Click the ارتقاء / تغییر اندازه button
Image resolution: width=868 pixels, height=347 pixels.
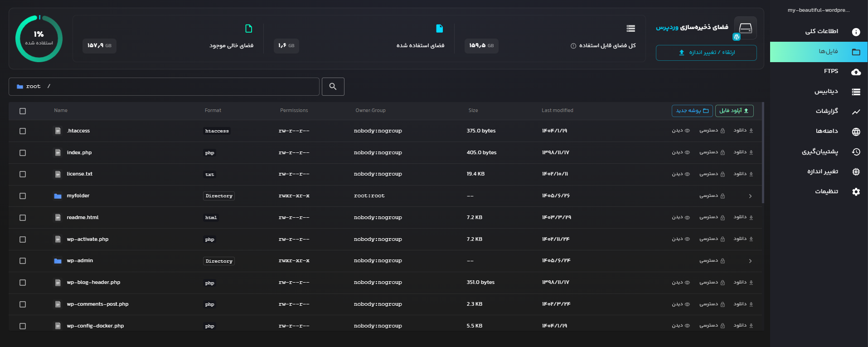click(x=706, y=53)
